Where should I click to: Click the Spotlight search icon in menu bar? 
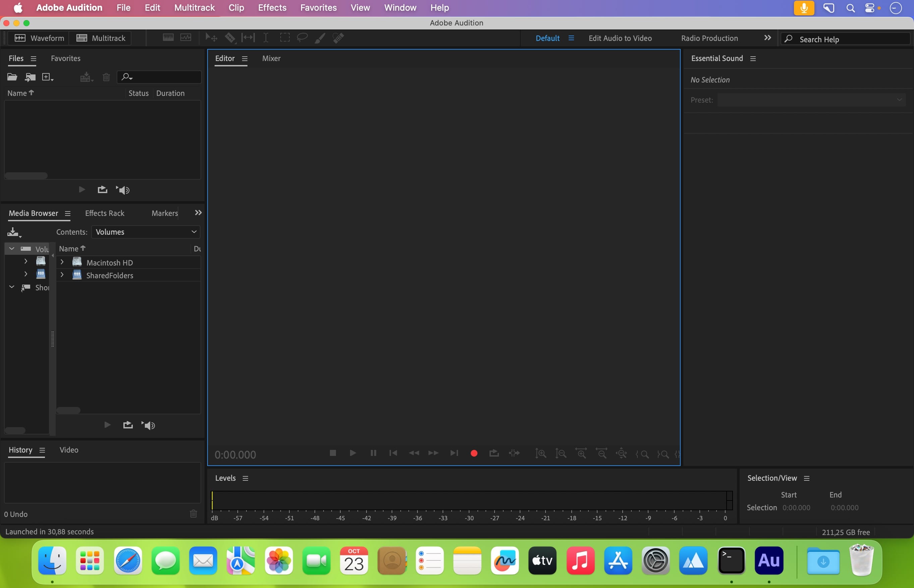[x=851, y=8]
